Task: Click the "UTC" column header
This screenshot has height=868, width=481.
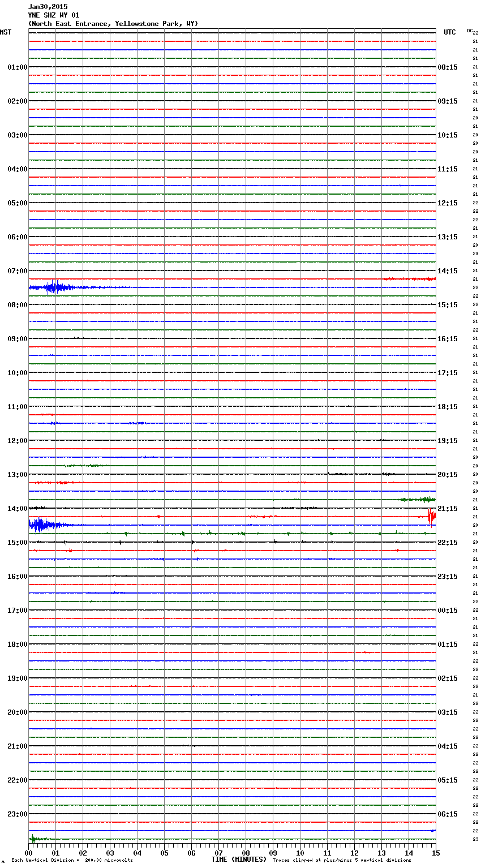Action: click(x=450, y=32)
